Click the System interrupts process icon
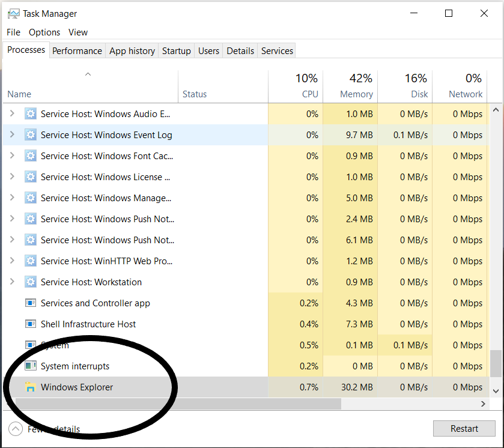 pos(31,366)
